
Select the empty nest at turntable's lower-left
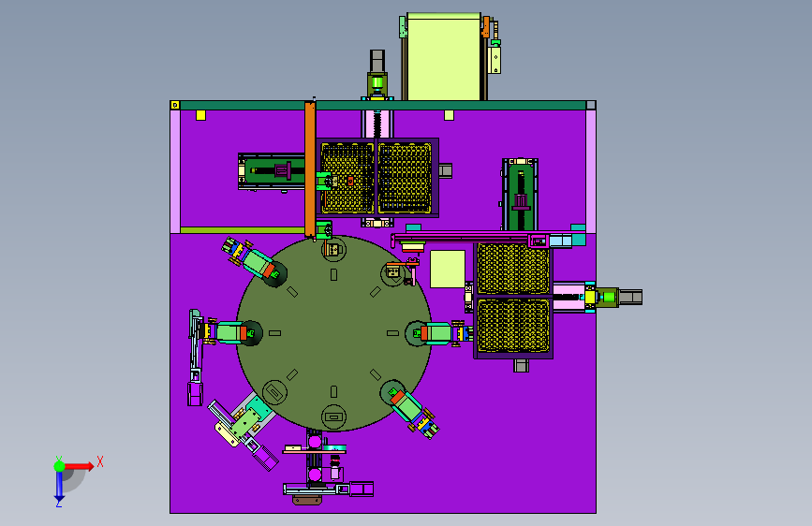(275, 392)
